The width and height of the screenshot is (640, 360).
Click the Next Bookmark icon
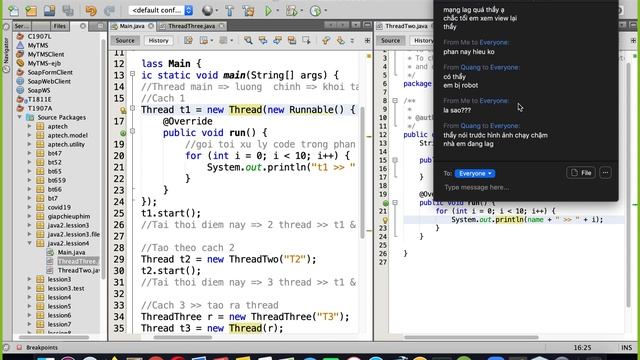[340, 40]
